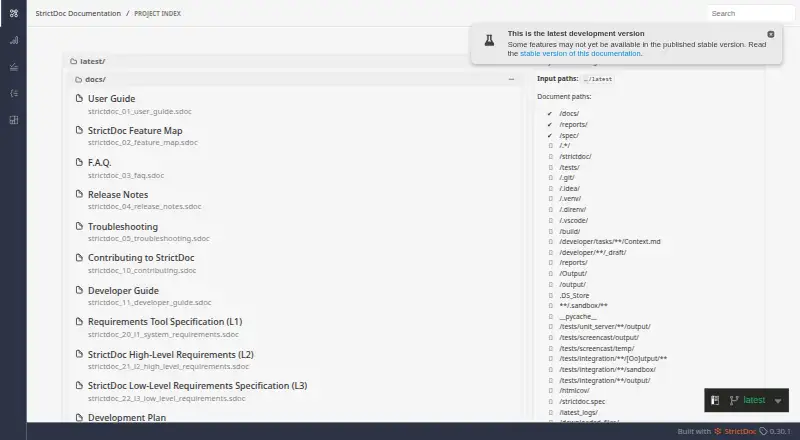This screenshot has height=440, width=800.
Task: Open the Development Plan document
Action: [x=127, y=418]
